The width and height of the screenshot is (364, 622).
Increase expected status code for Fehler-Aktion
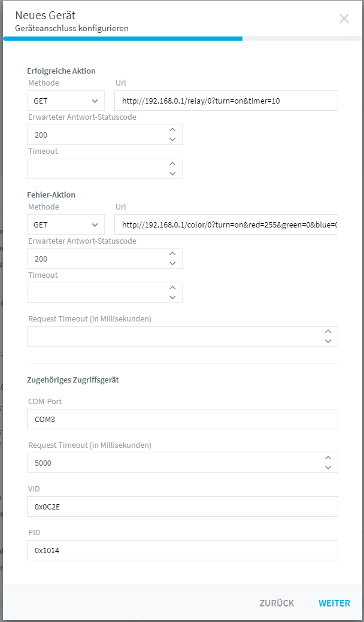172,254
